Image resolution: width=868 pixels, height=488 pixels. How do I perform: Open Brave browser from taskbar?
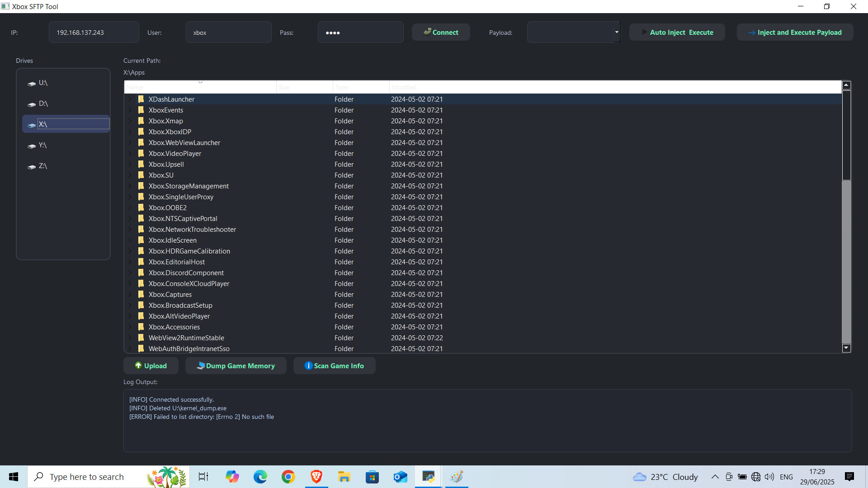[x=316, y=477]
